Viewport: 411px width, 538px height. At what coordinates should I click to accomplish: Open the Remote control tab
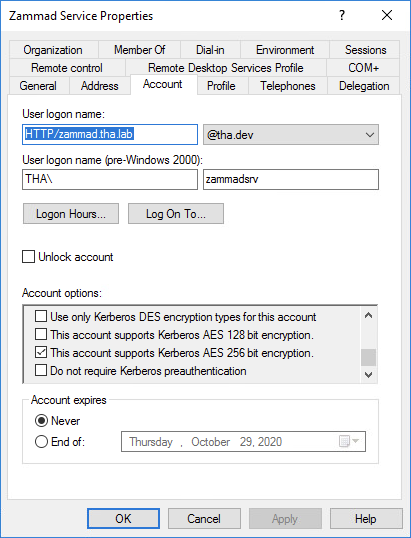point(67,68)
